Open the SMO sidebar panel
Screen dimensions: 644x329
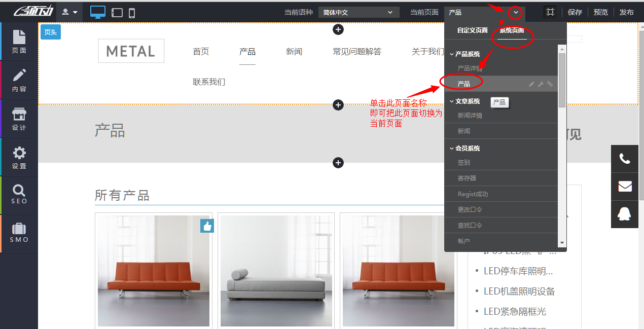click(x=19, y=233)
